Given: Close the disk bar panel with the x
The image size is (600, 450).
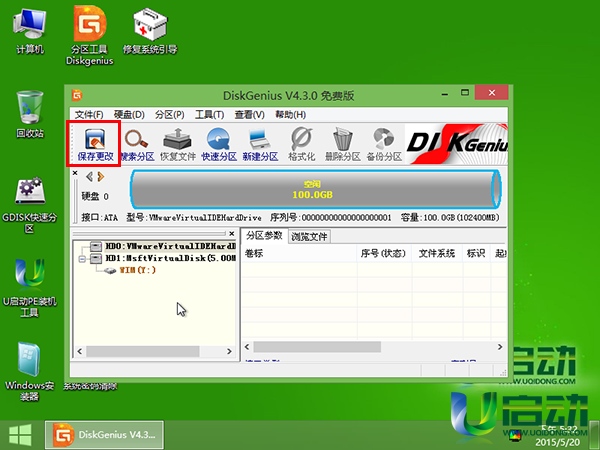Looking at the screenshot, I should coord(75,173).
